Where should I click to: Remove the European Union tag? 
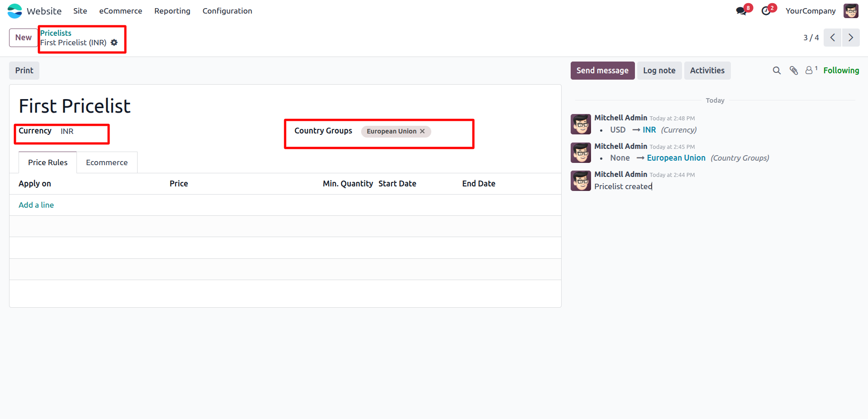[x=422, y=131]
